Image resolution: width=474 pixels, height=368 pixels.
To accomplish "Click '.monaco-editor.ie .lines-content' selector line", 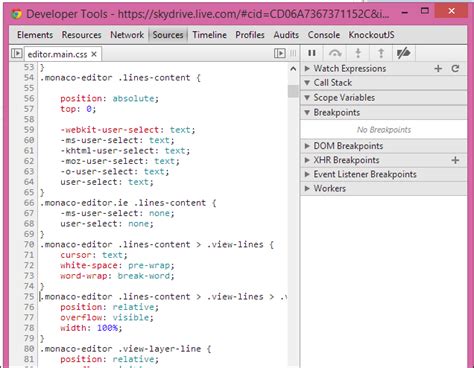I will [128, 203].
